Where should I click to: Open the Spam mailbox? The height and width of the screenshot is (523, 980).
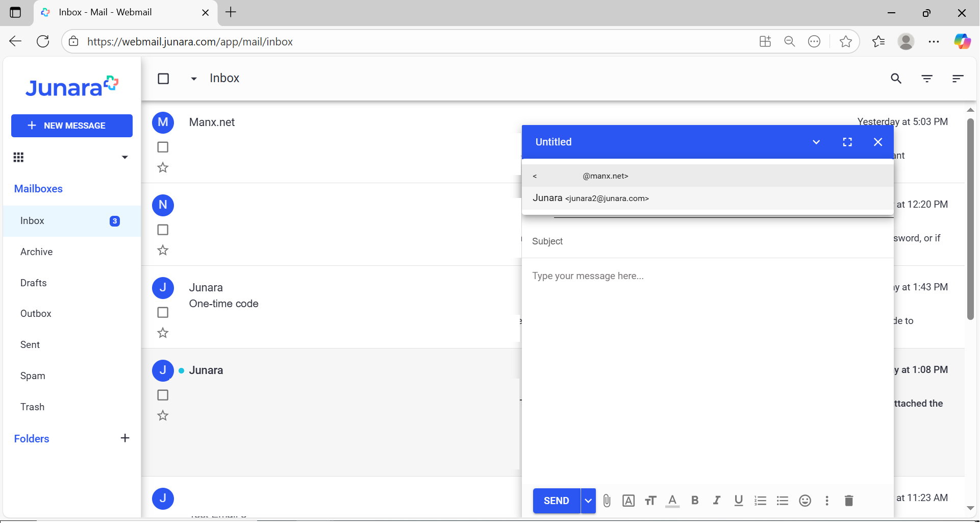pyautogui.click(x=72, y=376)
